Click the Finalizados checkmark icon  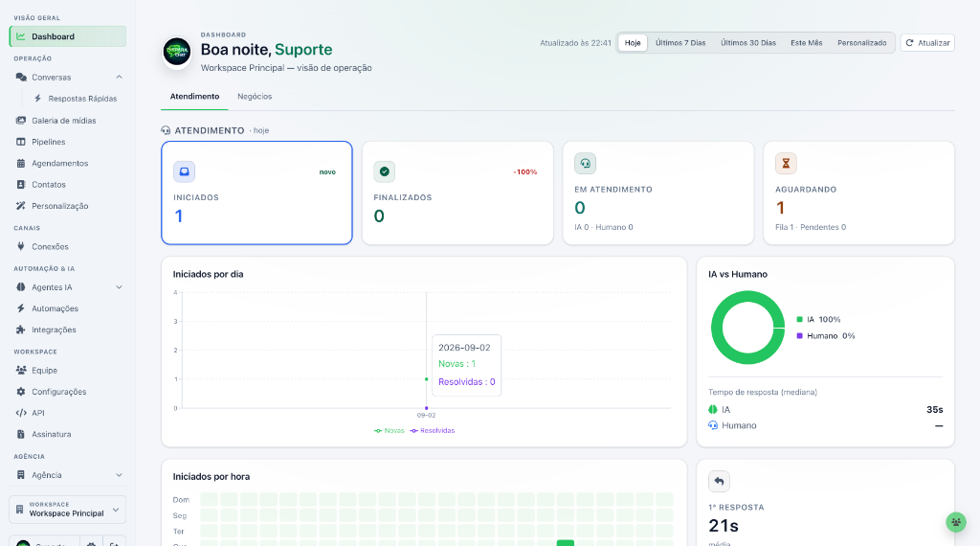coord(384,171)
